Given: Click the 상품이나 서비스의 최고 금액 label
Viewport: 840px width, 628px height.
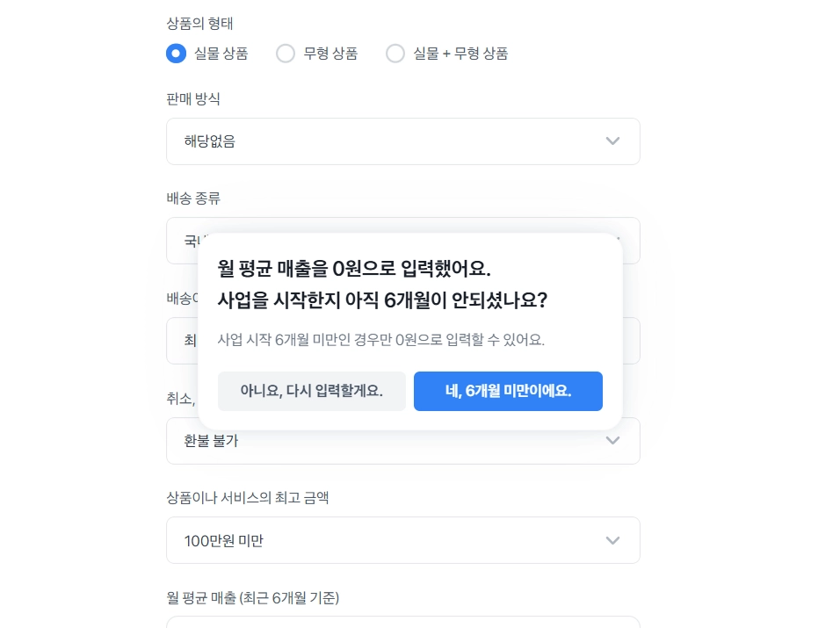Looking at the screenshot, I should point(247,498).
